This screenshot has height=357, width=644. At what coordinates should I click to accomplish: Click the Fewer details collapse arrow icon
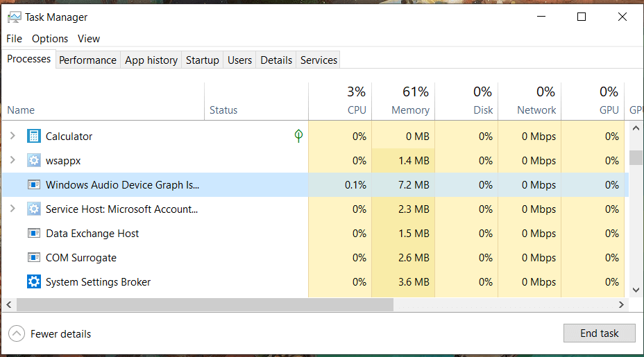pyautogui.click(x=17, y=333)
